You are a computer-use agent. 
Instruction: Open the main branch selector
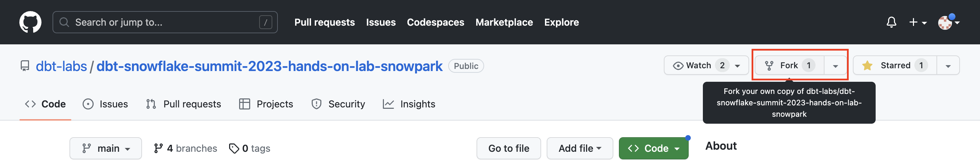point(106,148)
